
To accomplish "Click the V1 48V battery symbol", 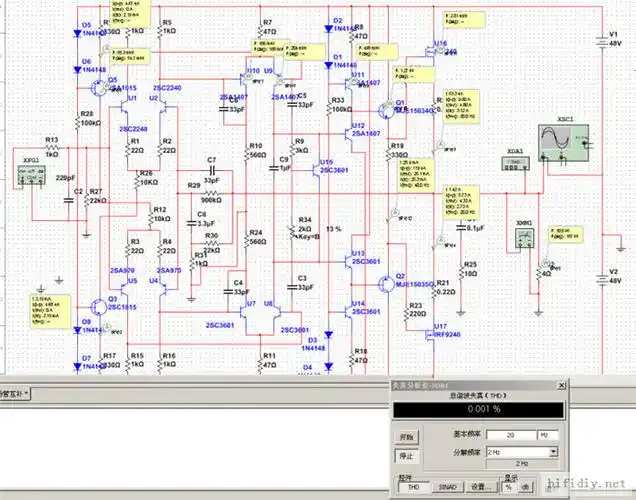I will 603,41.
